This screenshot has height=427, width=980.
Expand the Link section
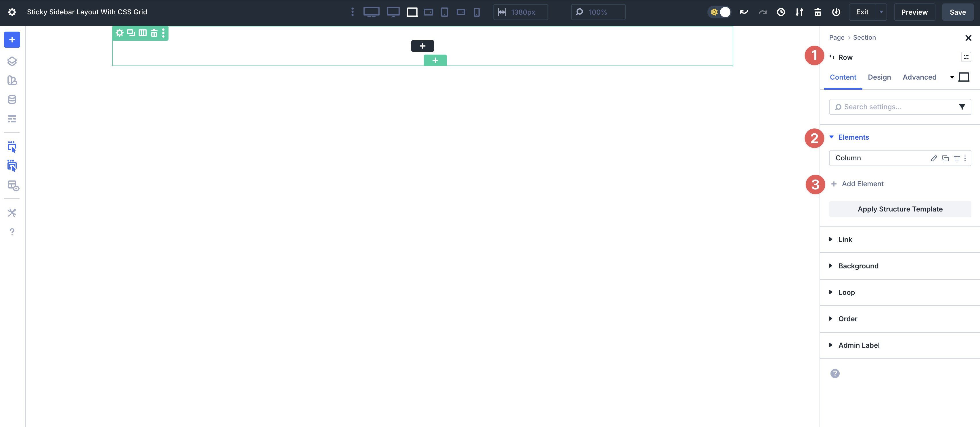pos(845,239)
